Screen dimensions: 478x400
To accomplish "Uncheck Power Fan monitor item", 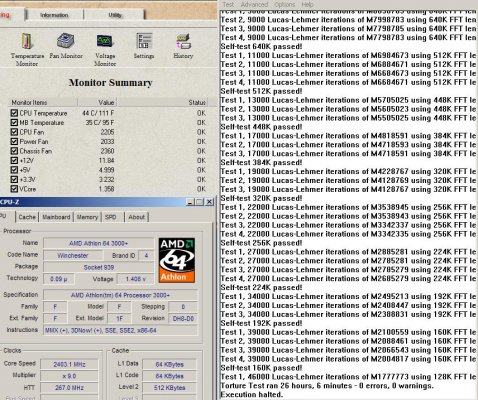I will click(14, 141).
